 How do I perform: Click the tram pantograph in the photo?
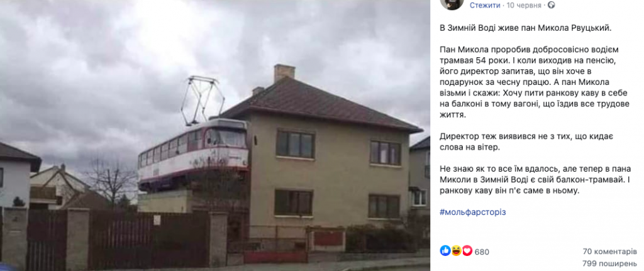(x=202, y=100)
